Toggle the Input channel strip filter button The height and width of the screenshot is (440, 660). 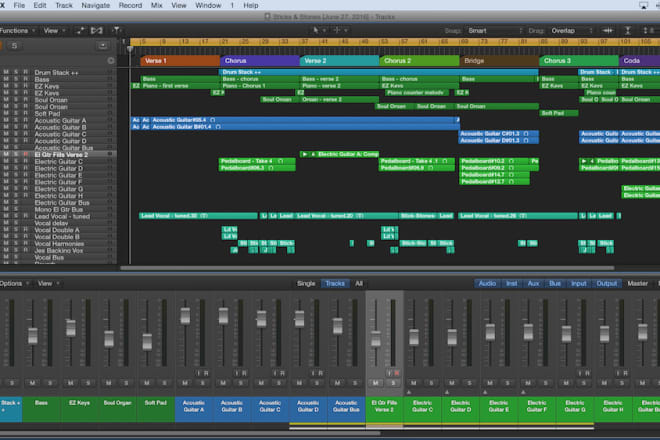click(579, 283)
